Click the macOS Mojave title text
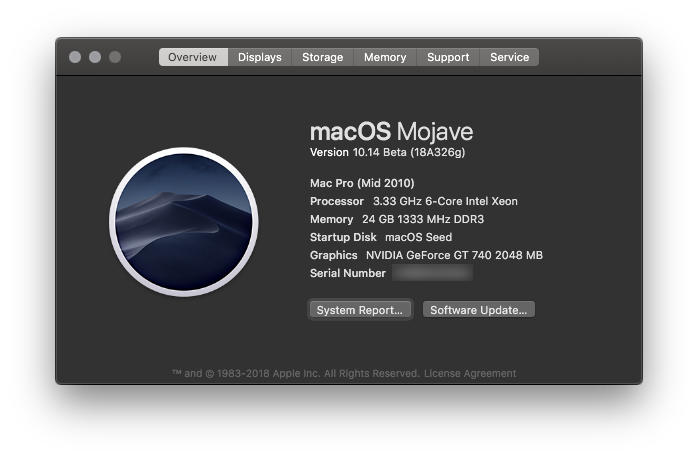The width and height of the screenshot is (698, 458). 391,132
